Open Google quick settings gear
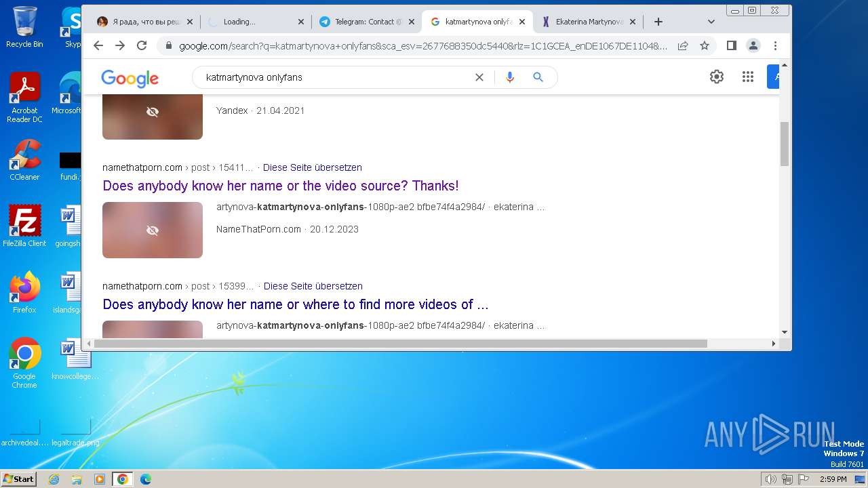868x488 pixels. click(717, 77)
